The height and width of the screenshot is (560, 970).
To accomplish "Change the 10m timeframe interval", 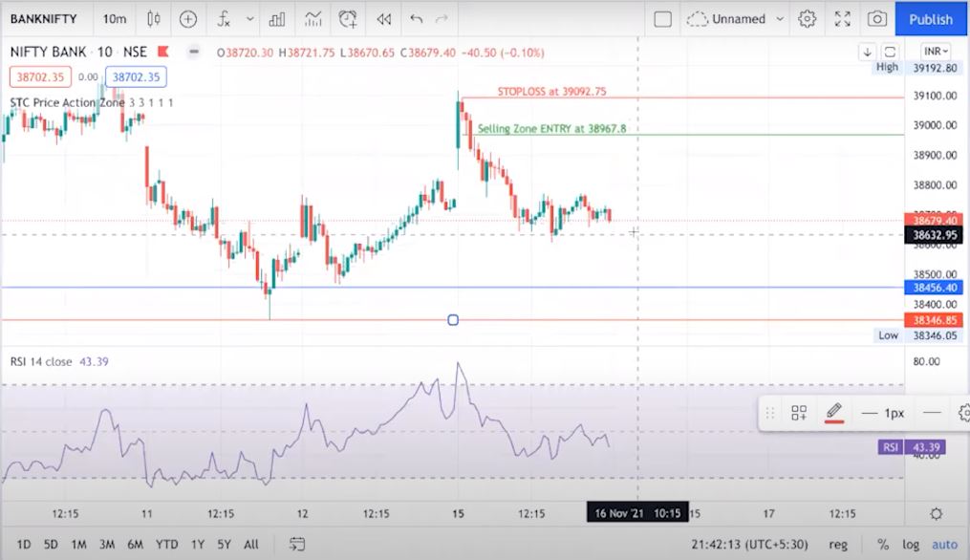I will [x=114, y=18].
